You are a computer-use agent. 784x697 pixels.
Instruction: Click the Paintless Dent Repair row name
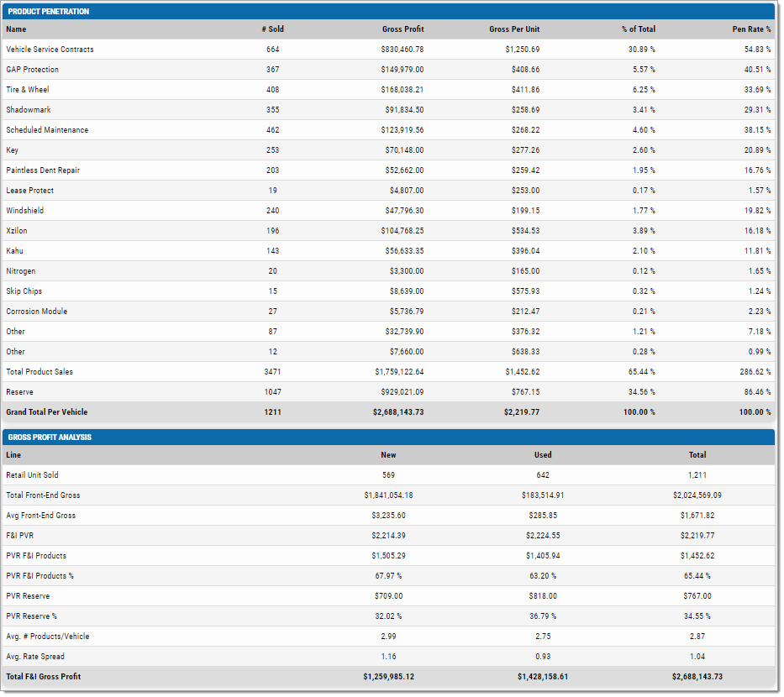click(x=43, y=170)
